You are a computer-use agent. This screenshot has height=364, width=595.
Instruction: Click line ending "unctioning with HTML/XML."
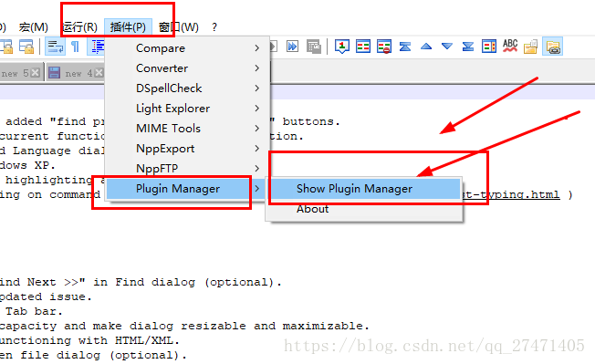[x=89, y=340]
